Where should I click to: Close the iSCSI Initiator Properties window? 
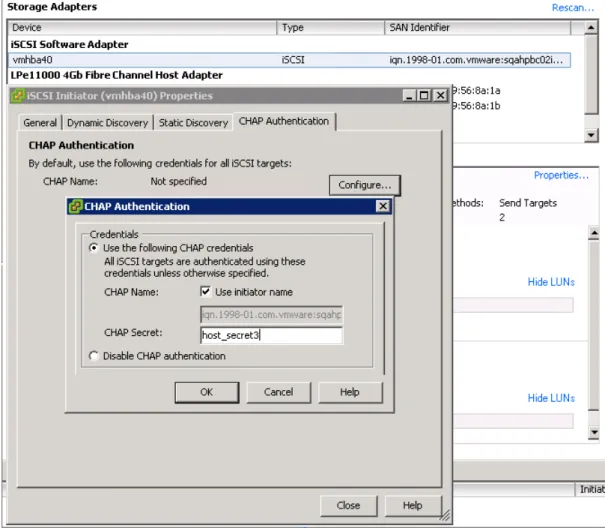(440, 95)
